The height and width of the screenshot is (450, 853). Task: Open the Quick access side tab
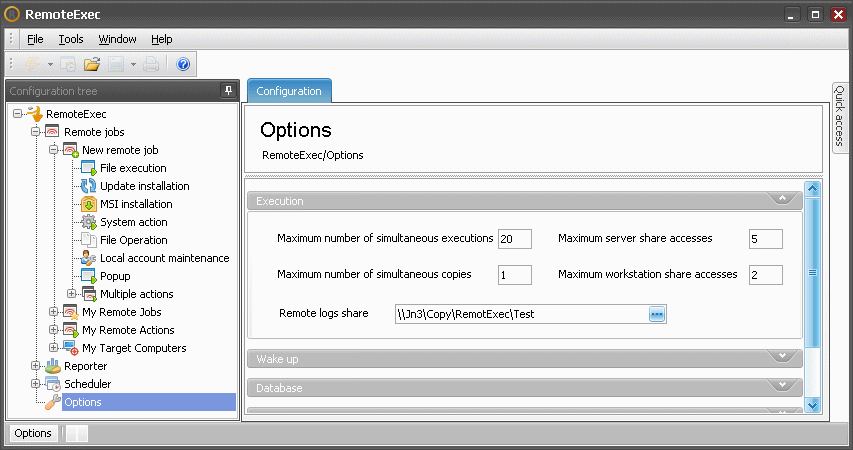coord(839,116)
